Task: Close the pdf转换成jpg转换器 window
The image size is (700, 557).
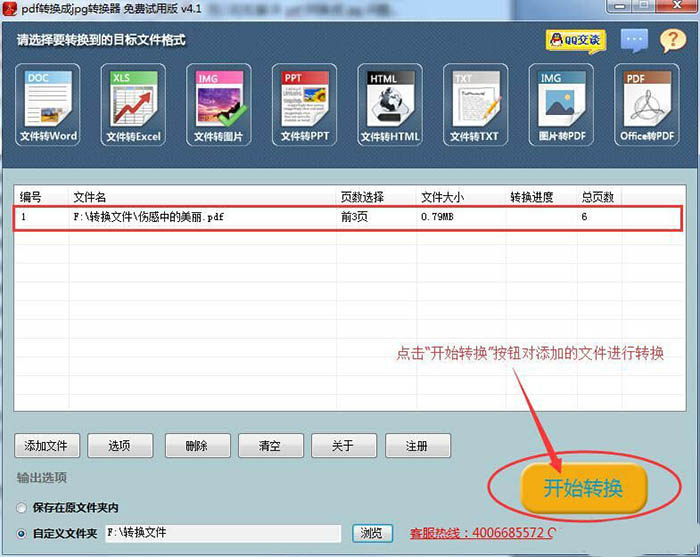Action: [x=678, y=6]
